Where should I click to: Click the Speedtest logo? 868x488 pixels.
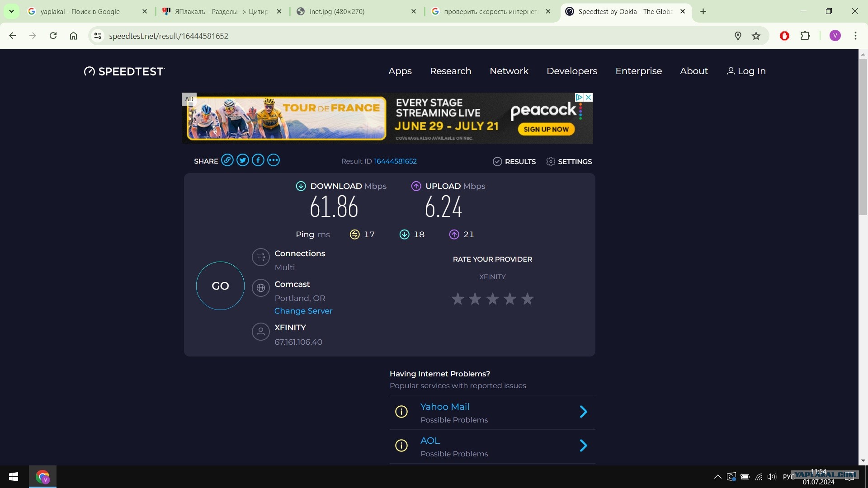[124, 71]
